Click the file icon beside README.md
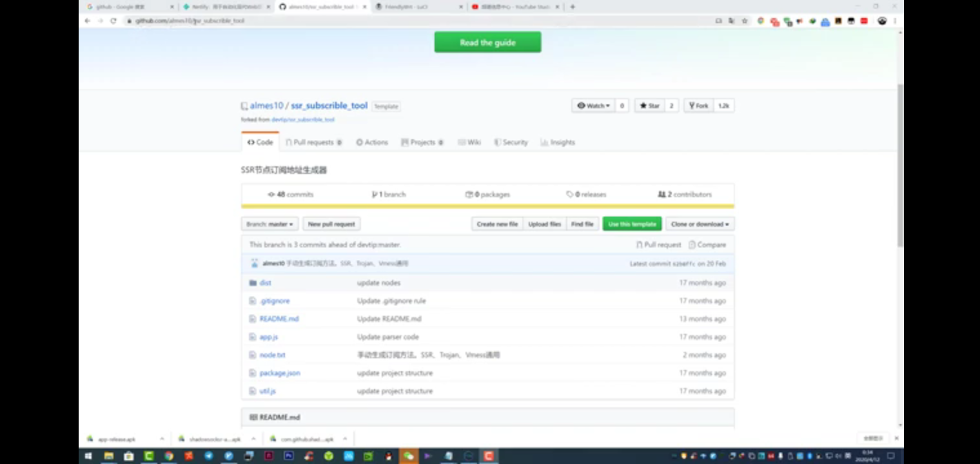The width and height of the screenshot is (980, 464). (253, 318)
